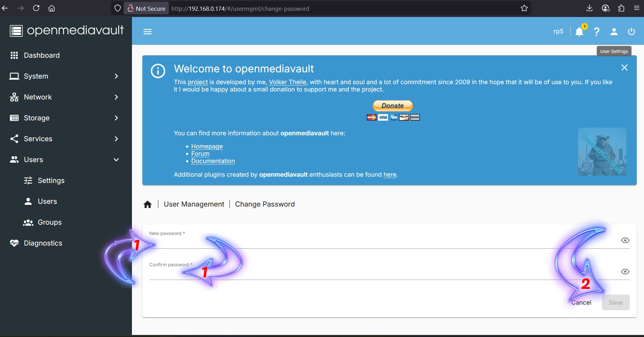Viewport: 644px width, 337px height.
Task: Focus the New password input field
Action: pos(348,242)
